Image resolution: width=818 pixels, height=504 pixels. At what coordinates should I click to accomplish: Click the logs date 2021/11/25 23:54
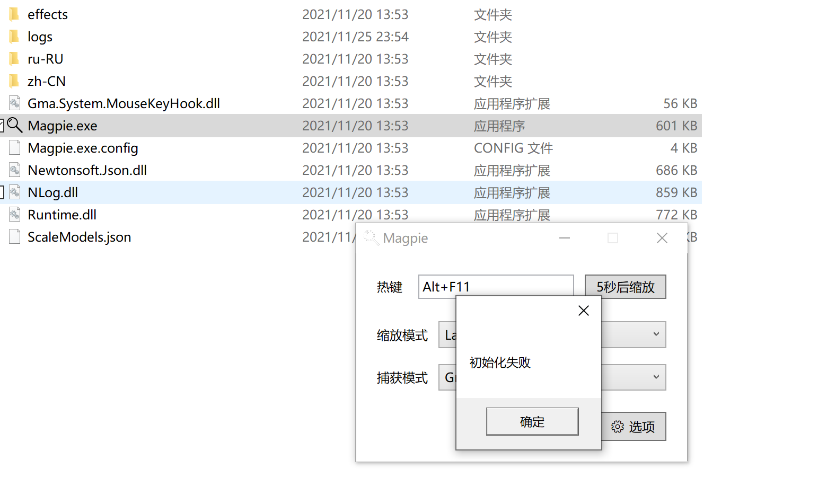pyautogui.click(x=356, y=37)
